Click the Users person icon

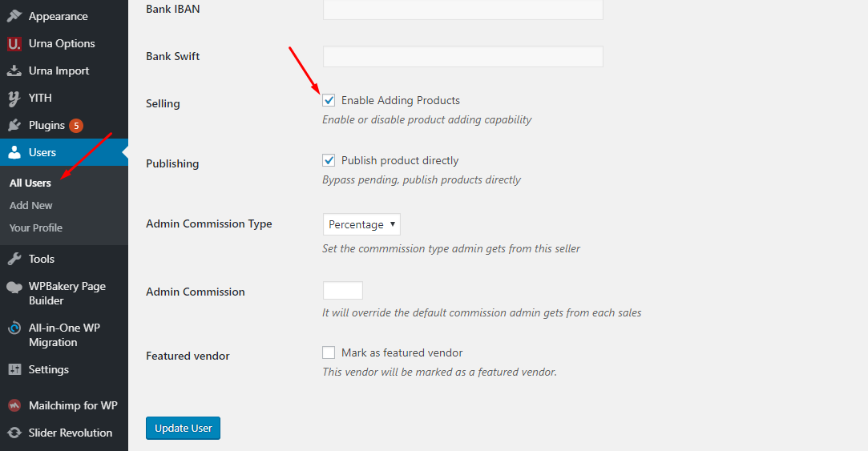click(14, 152)
